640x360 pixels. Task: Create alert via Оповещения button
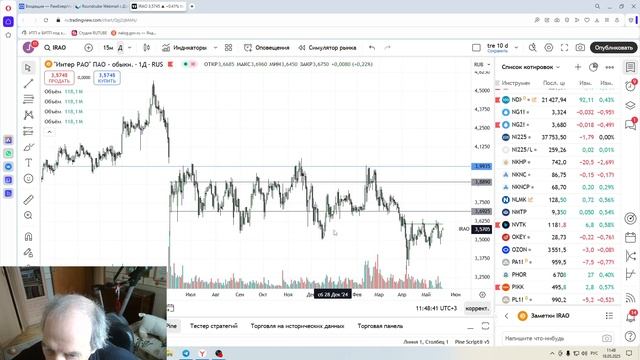click(x=267, y=48)
